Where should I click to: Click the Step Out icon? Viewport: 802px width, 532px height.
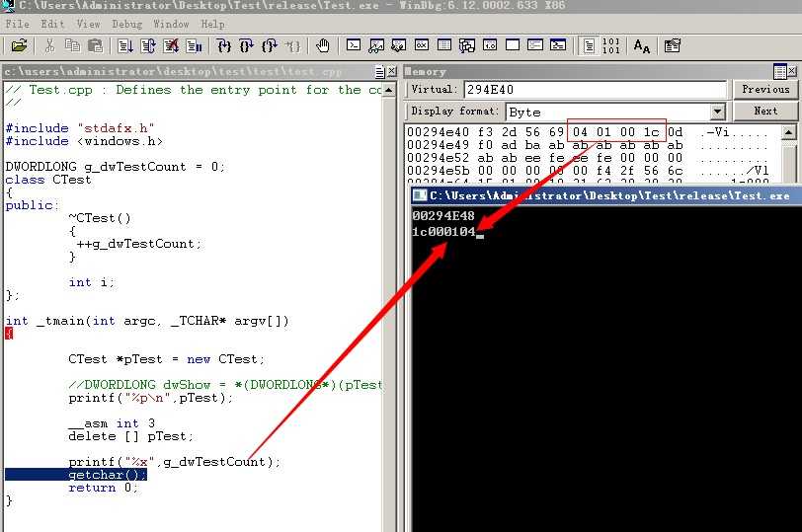pyautogui.click(x=270, y=46)
